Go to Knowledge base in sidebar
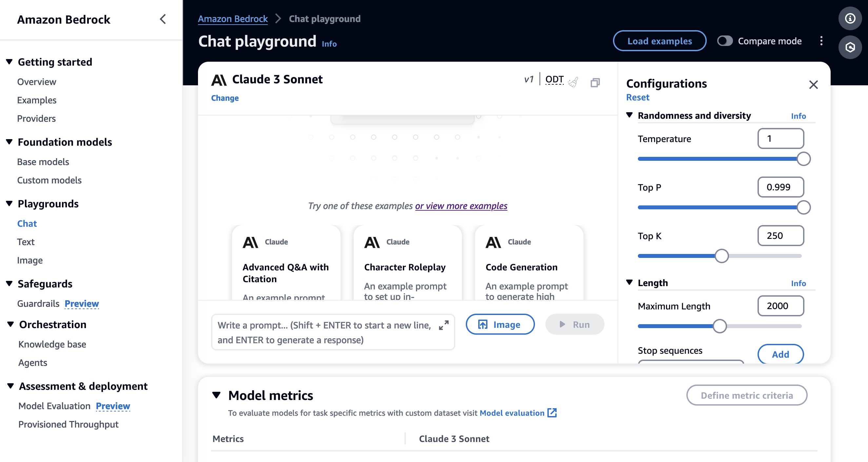Viewport: 868px width, 462px height. [x=52, y=344]
